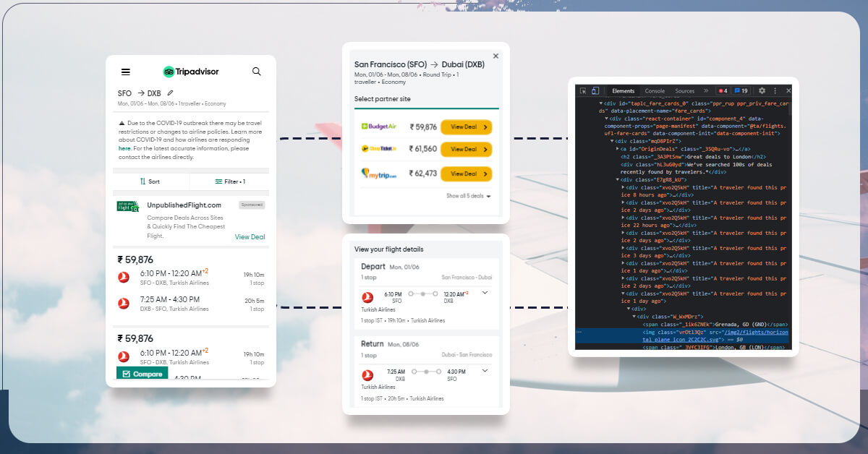The image size is (868, 454).
Task: Click the highlighted row's three-dot gutter marker
Action: [579, 332]
